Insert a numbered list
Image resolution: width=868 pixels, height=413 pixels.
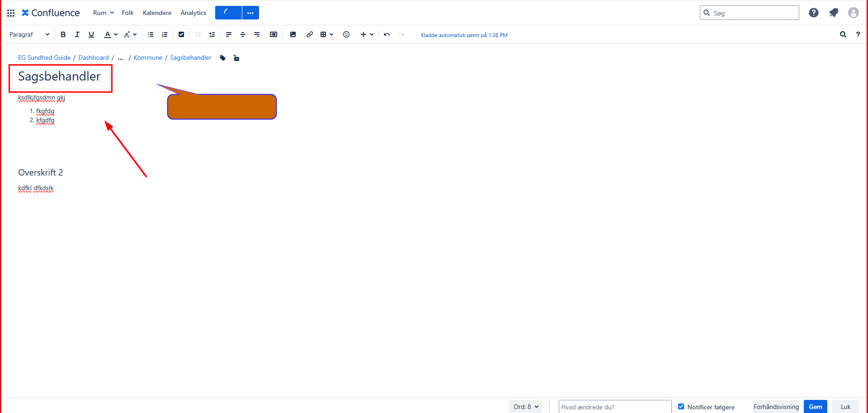tap(165, 34)
